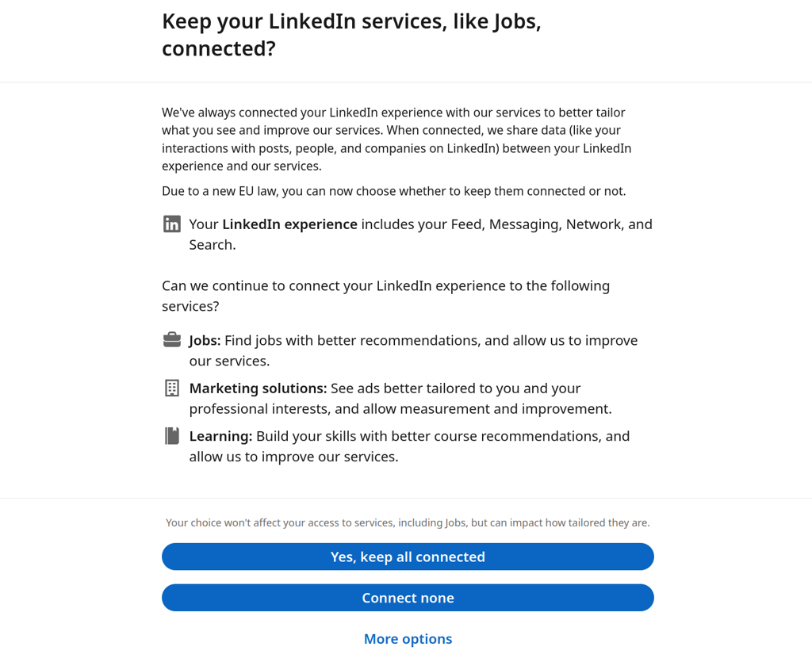812x658 pixels.
Task: Click the "Keep your LinkedIn services" heading
Action: click(x=351, y=35)
